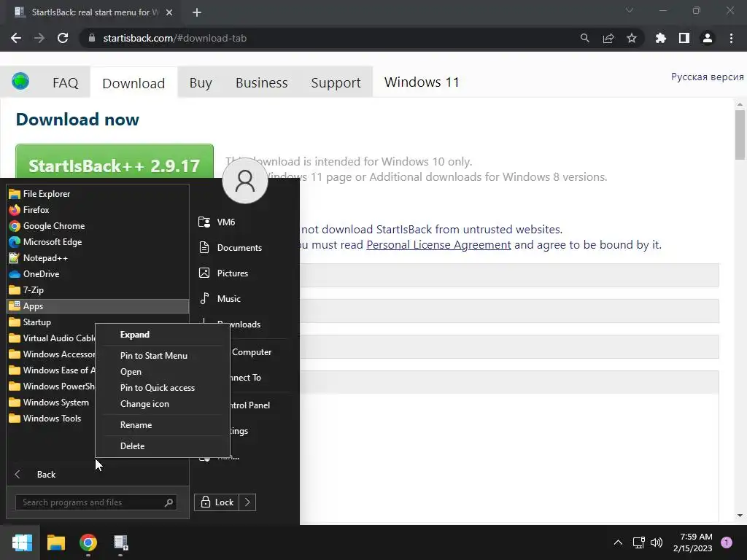Open the Chrome extensions puzzle icon
This screenshot has height=560, width=747.
point(661,38)
